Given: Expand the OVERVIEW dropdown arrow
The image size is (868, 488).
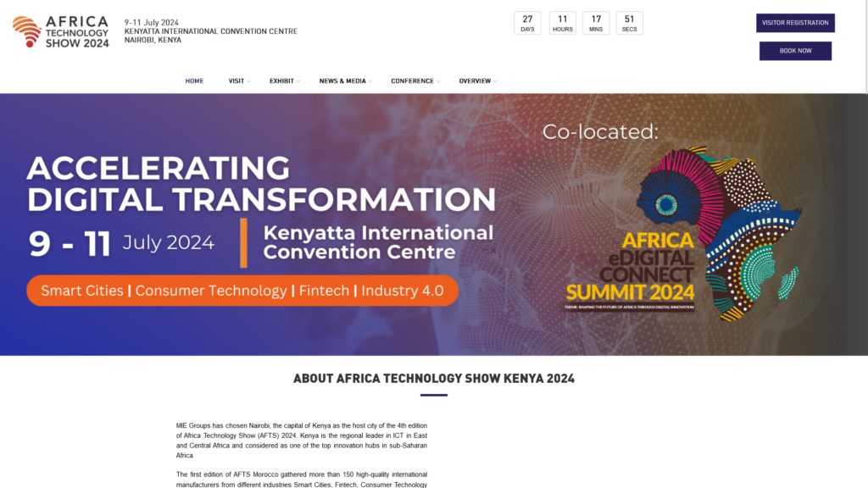Looking at the screenshot, I should pos(495,81).
